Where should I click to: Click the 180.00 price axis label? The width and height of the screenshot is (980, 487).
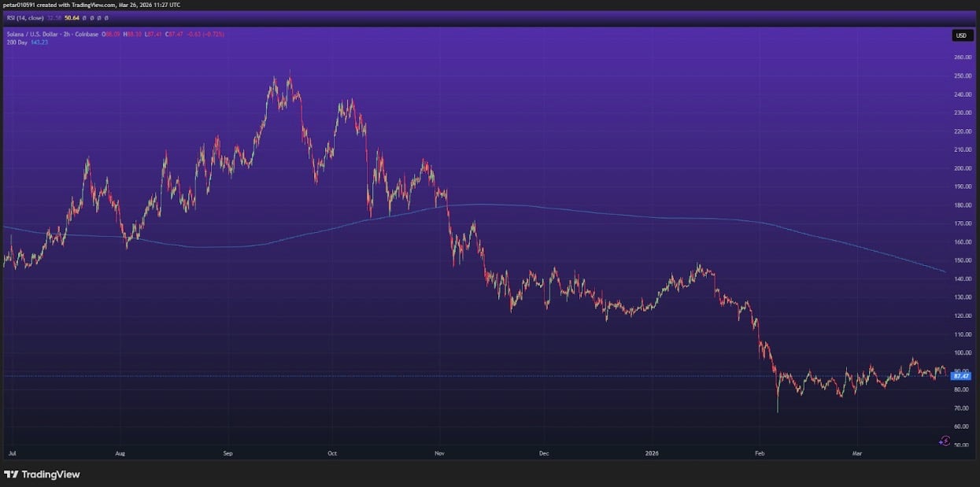(x=961, y=205)
